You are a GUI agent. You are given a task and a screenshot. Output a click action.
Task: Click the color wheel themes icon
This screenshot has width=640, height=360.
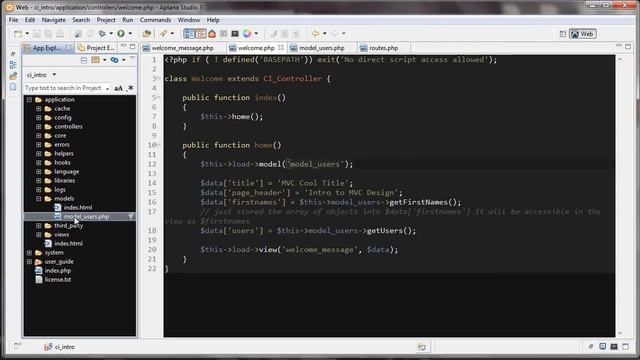(x=247, y=34)
